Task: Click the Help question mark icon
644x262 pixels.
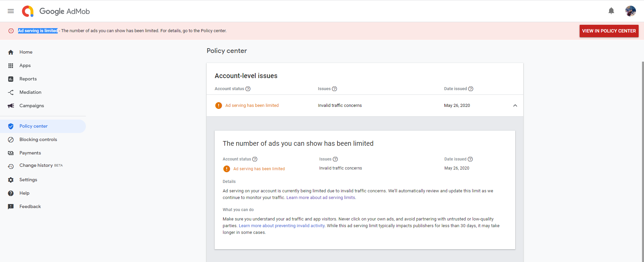Action: coord(11,193)
